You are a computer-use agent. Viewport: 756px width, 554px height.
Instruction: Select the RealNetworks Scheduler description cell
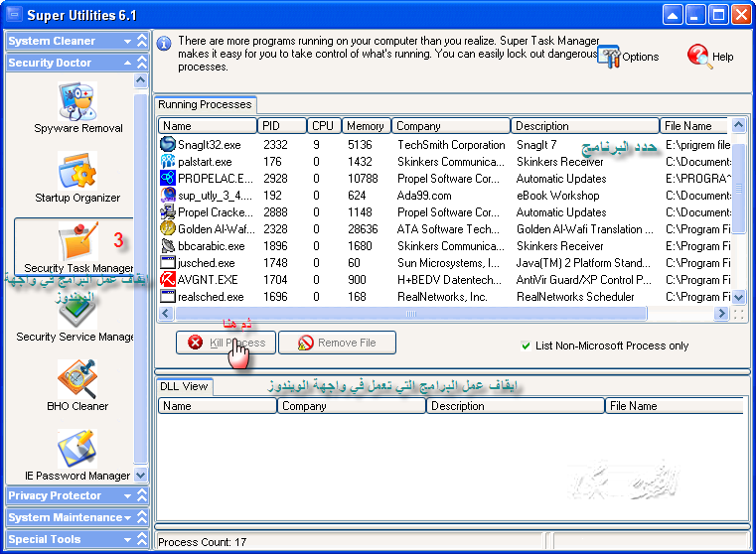coord(575,297)
